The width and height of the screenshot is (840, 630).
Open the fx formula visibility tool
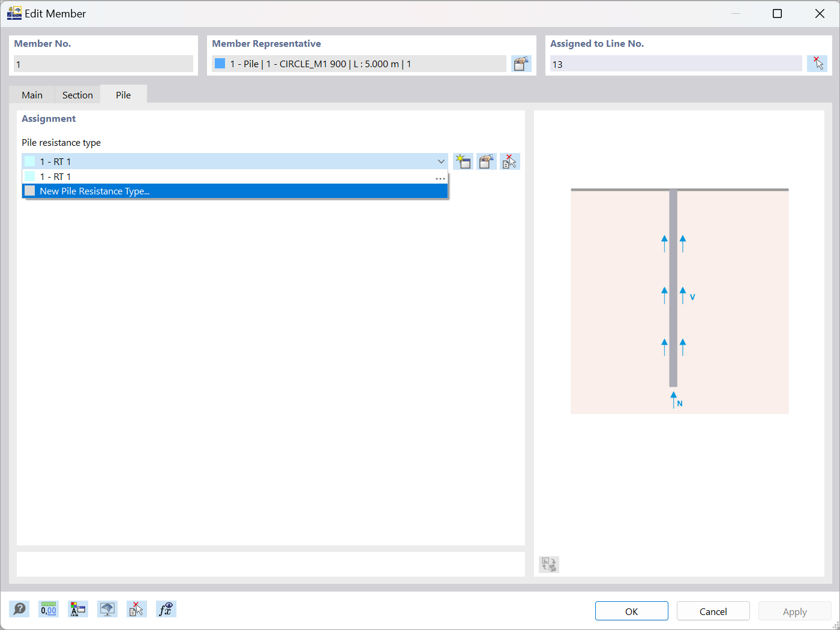(166, 609)
